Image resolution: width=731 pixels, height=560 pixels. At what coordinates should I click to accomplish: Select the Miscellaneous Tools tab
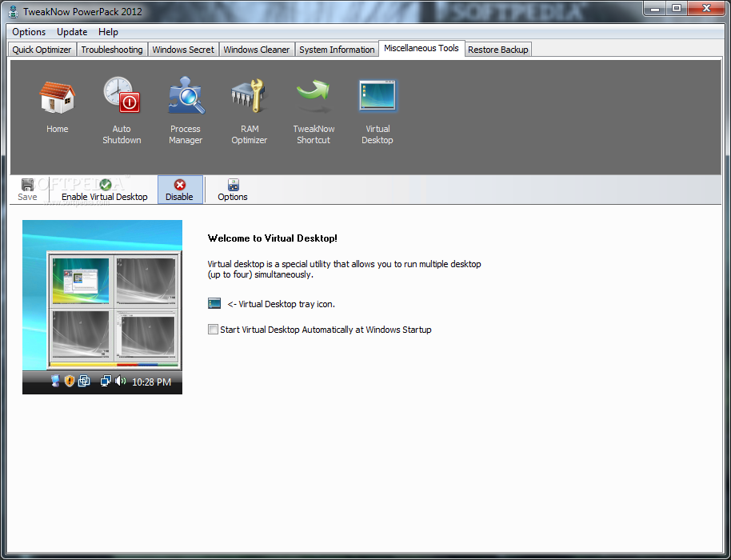click(x=421, y=49)
